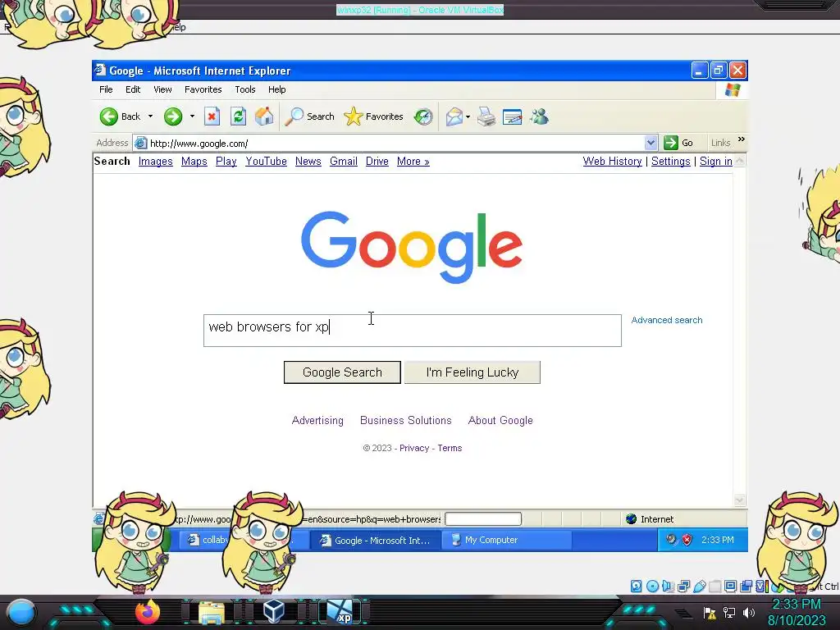
Task: Open the YouTube link
Action: tap(267, 162)
